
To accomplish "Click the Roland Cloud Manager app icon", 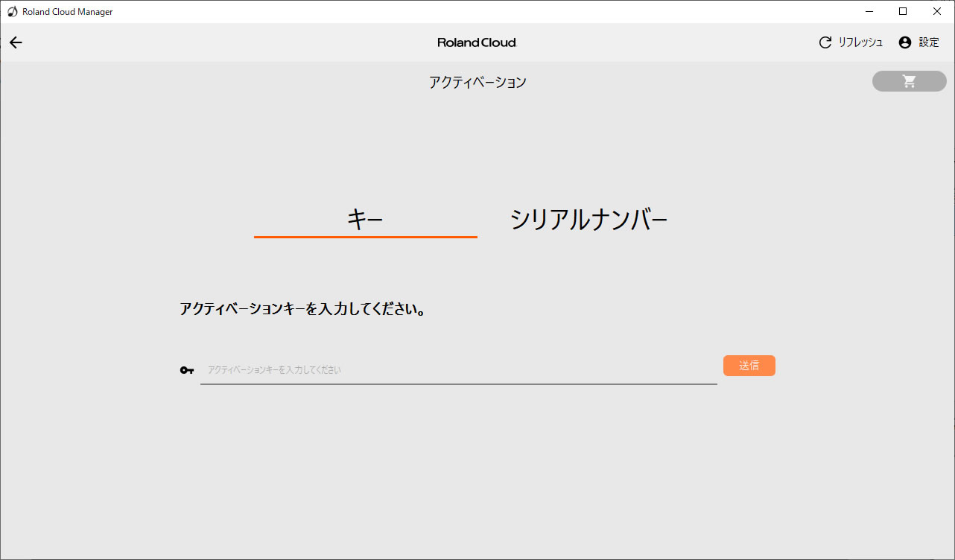I will pos(12,11).
